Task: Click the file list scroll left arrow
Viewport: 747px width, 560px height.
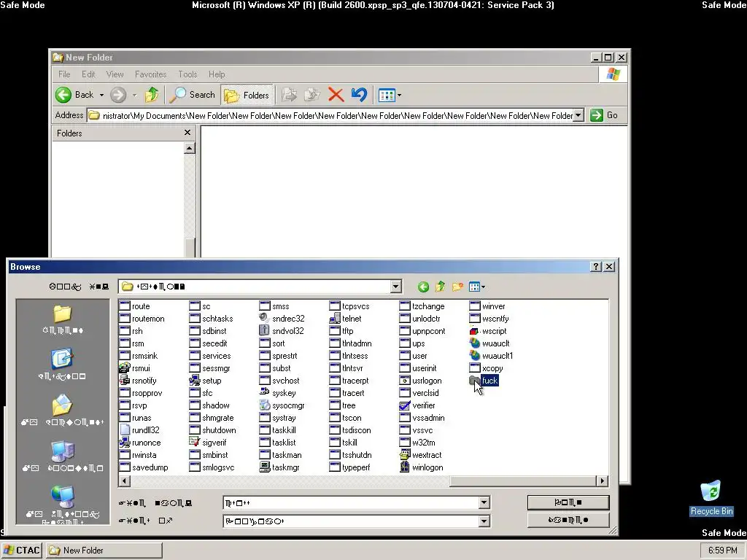Action: click(x=124, y=481)
